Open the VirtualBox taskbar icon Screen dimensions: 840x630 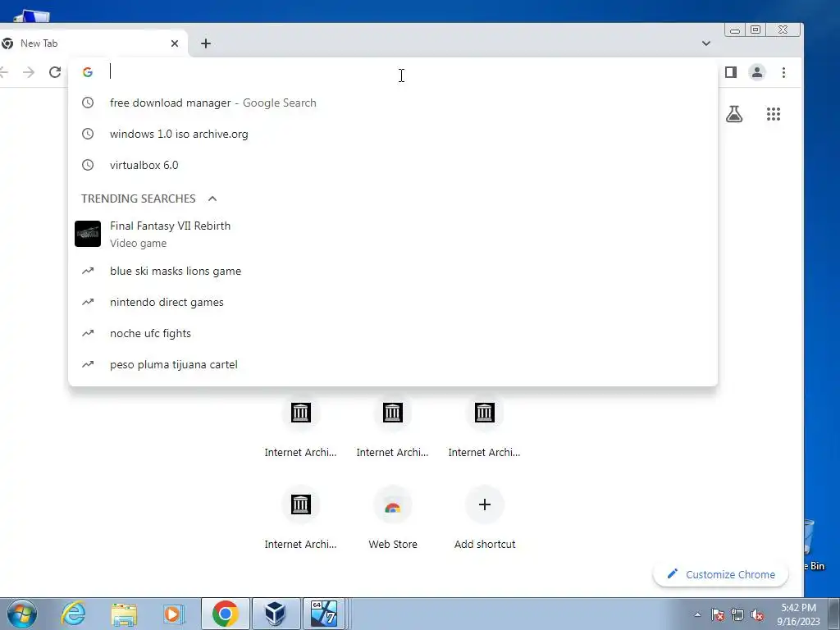click(x=276, y=614)
